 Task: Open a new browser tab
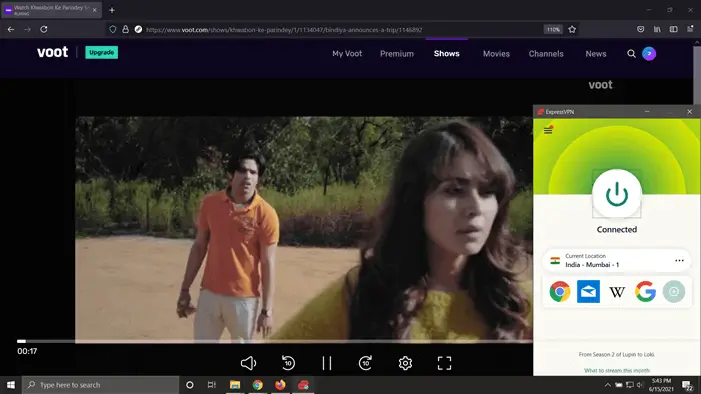click(112, 10)
